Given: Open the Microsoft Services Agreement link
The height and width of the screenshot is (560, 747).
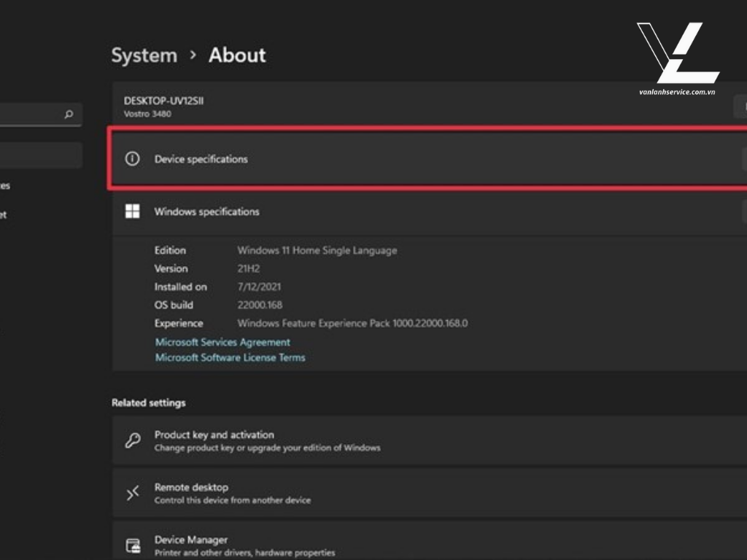Looking at the screenshot, I should coord(222,342).
